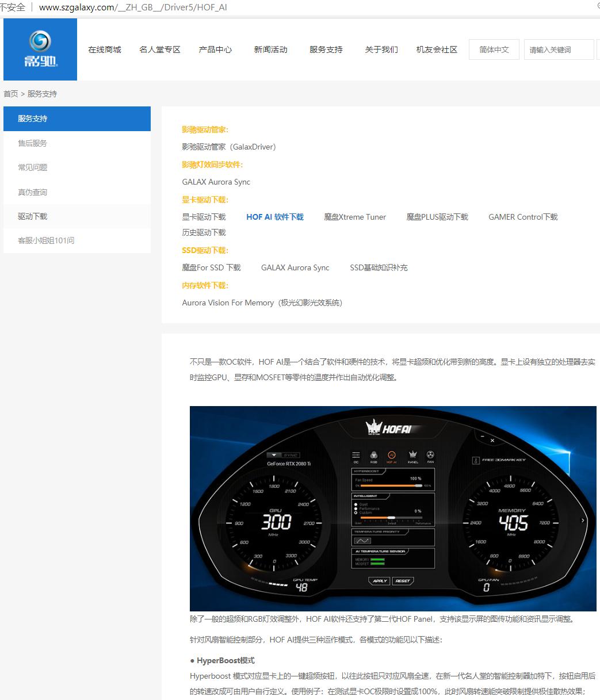Minimize the HOF AI app window

[x=483, y=437]
